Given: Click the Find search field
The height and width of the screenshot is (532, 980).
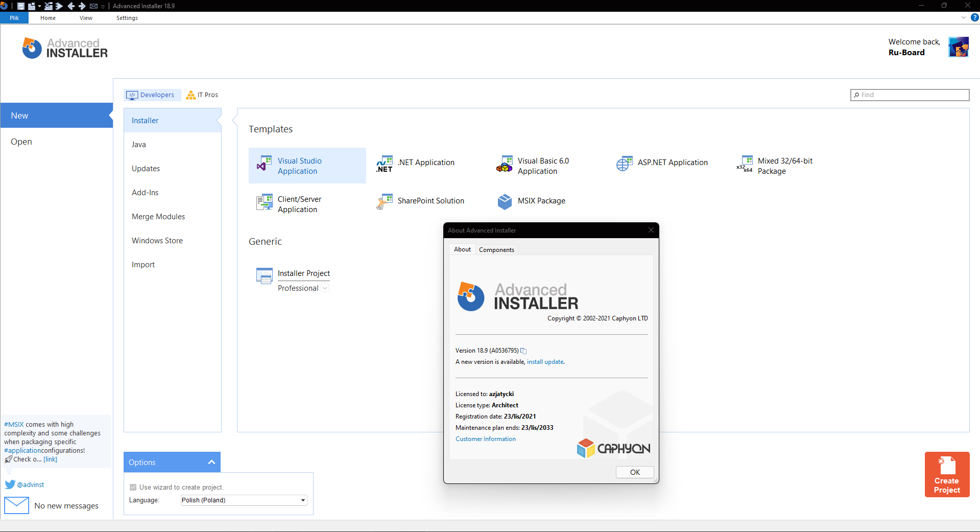Looking at the screenshot, I should click(x=910, y=95).
